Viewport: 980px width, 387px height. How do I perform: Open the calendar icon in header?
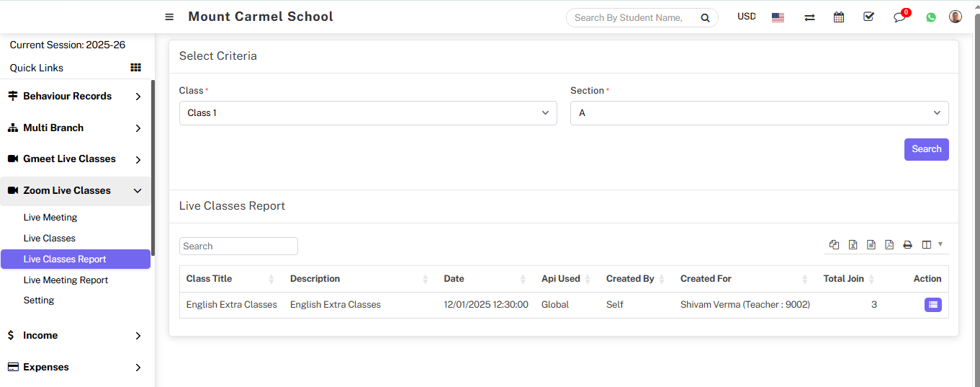pyautogui.click(x=839, y=17)
